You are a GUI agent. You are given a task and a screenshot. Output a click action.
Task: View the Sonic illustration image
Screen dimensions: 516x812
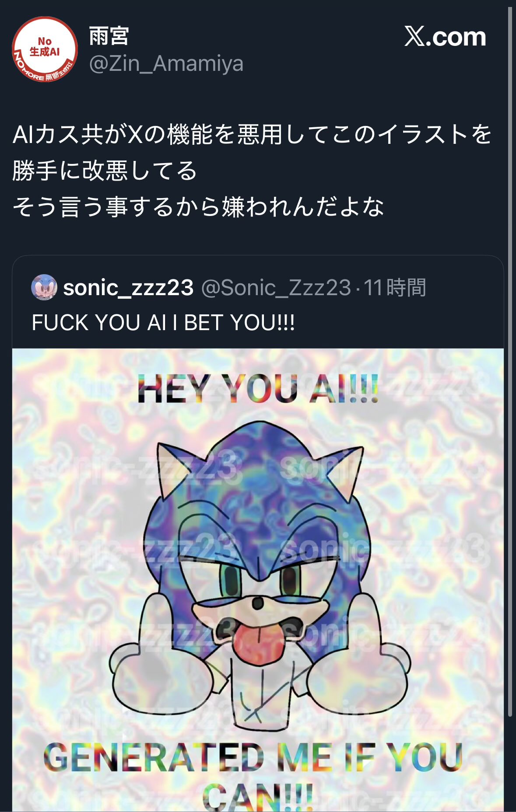pyautogui.click(x=258, y=580)
